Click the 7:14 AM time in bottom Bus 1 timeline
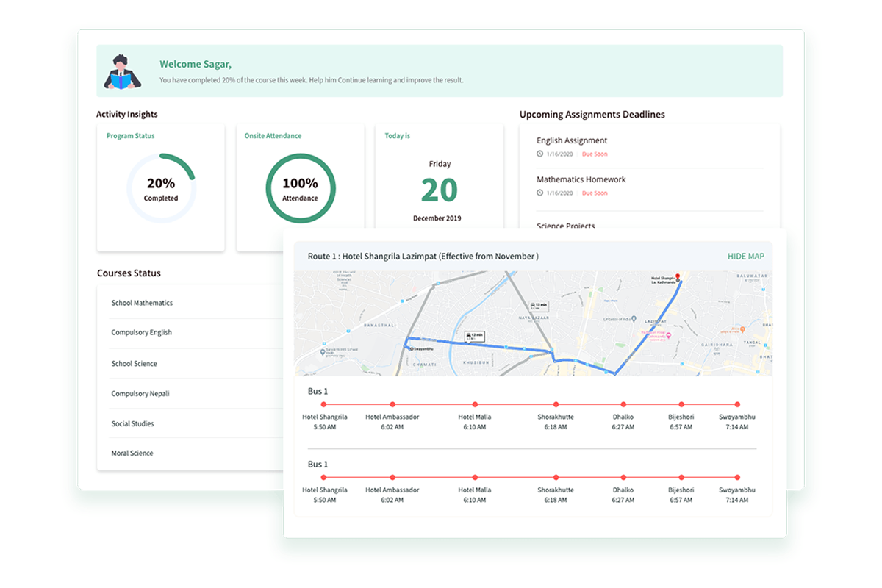The height and width of the screenshot is (588, 882). [736, 500]
